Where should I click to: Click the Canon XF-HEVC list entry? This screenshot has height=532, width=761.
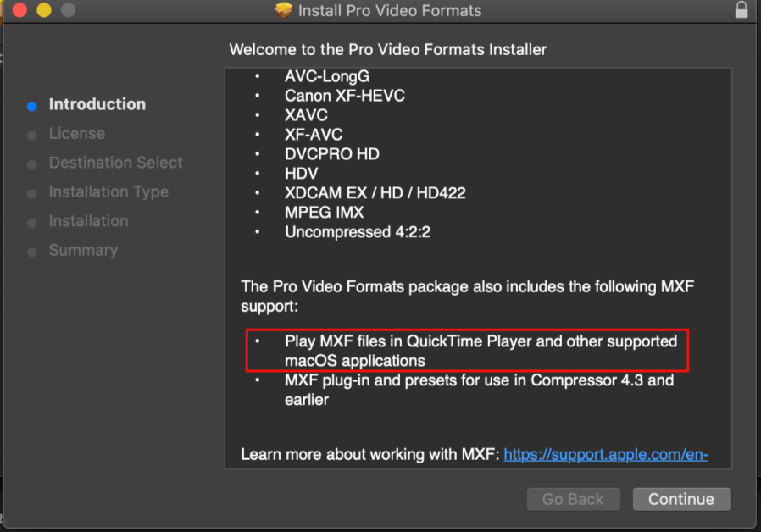pos(345,96)
